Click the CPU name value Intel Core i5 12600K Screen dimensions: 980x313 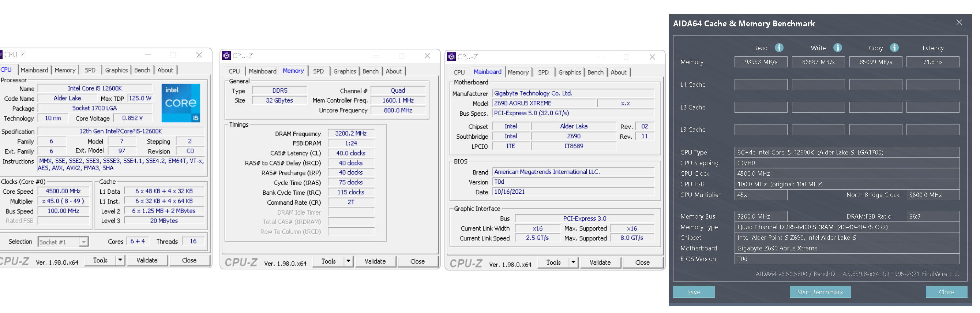point(95,88)
